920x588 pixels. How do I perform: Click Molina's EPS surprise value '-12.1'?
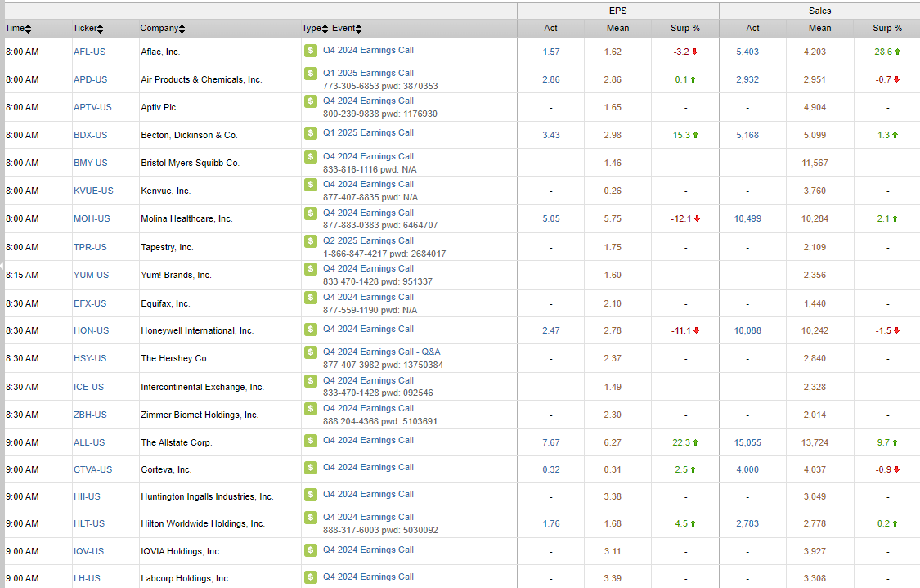pos(681,218)
